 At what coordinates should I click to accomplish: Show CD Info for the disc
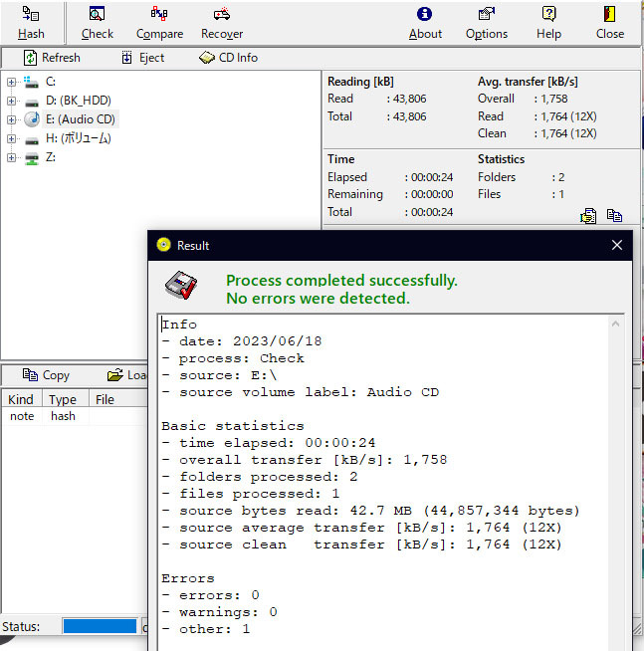[x=228, y=58]
